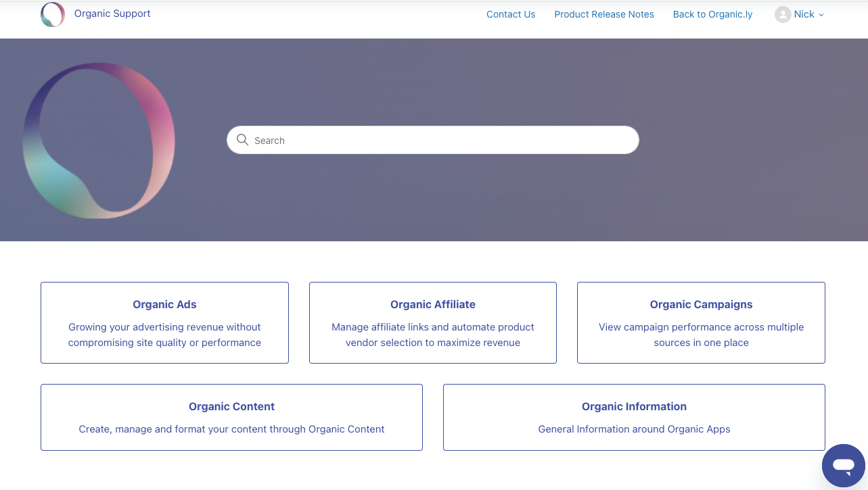Open Product Release Notes

[604, 14]
